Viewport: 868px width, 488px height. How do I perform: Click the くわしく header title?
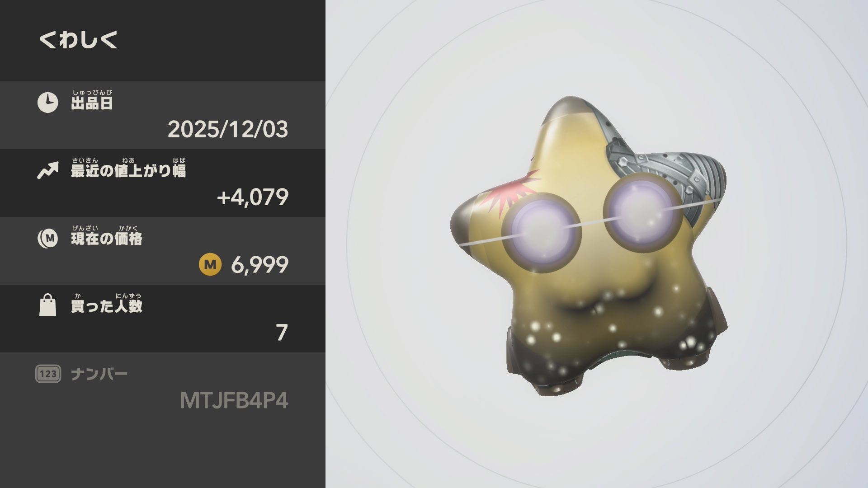pyautogui.click(x=78, y=40)
